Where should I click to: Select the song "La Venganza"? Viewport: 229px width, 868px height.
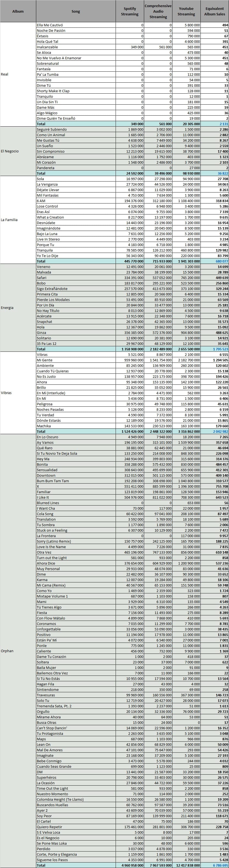[x=47, y=184]
